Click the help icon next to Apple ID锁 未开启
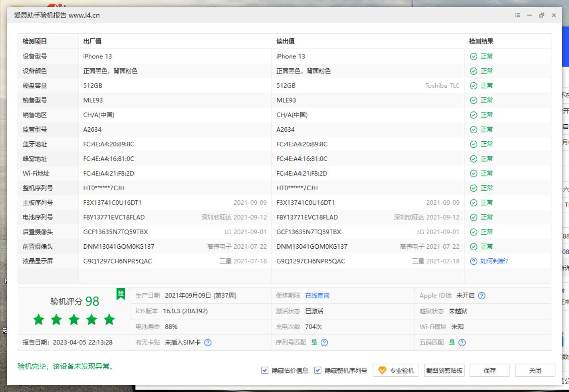Image resolution: width=569 pixels, height=392 pixels. [481, 296]
